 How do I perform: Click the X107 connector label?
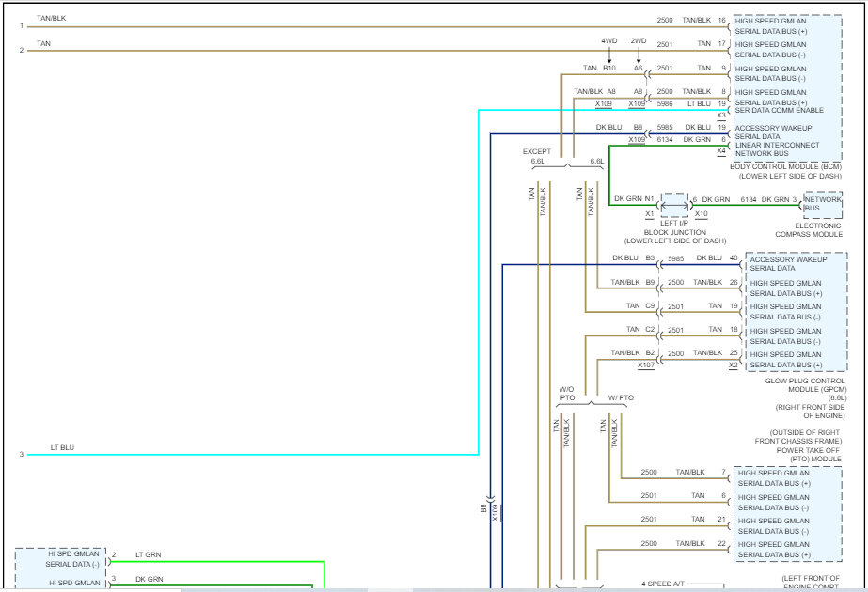(x=645, y=365)
